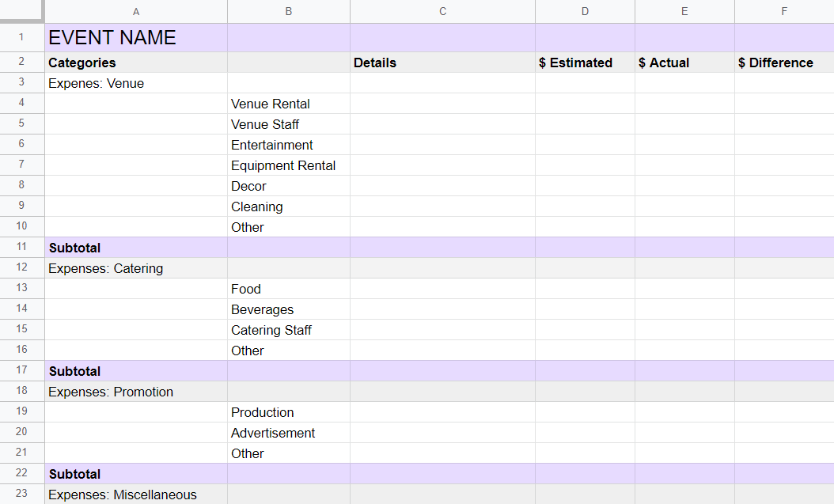This screenshot has width=834, height=504.
Task: Select the $ Estimated header cell
Action: (585, 63)
